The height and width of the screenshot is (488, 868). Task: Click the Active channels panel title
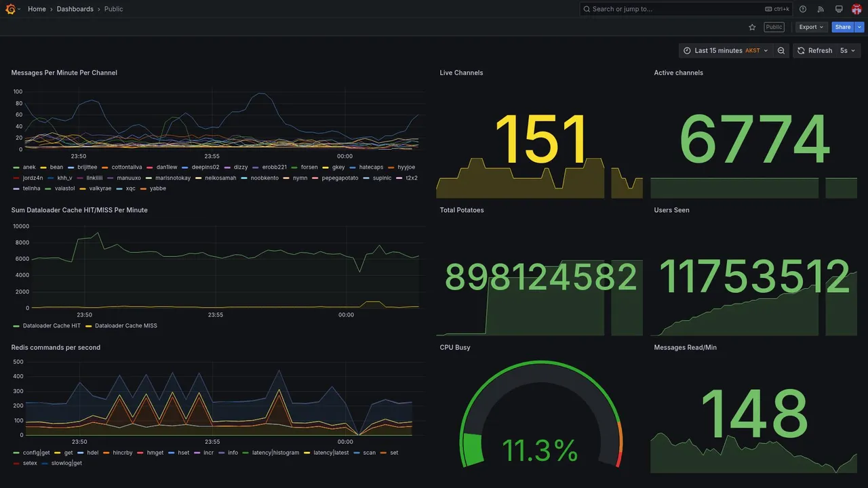point(678,73)
